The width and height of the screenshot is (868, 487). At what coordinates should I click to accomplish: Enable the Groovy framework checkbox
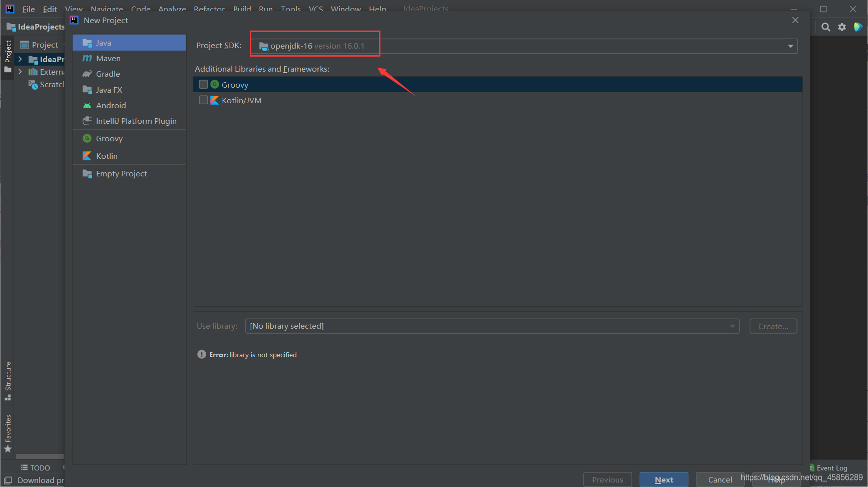coord(203,84)
